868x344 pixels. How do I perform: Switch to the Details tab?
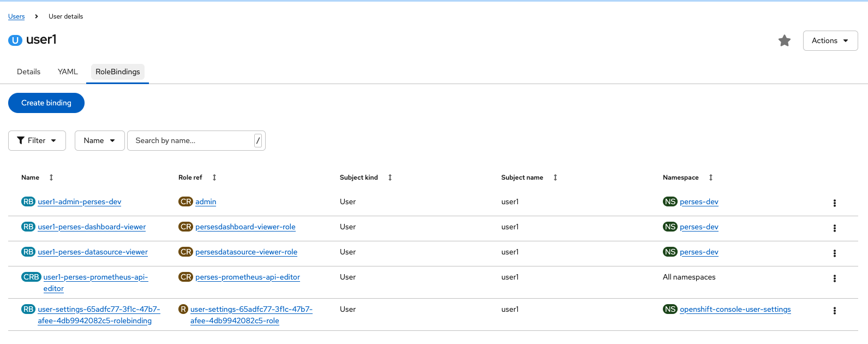29,72
